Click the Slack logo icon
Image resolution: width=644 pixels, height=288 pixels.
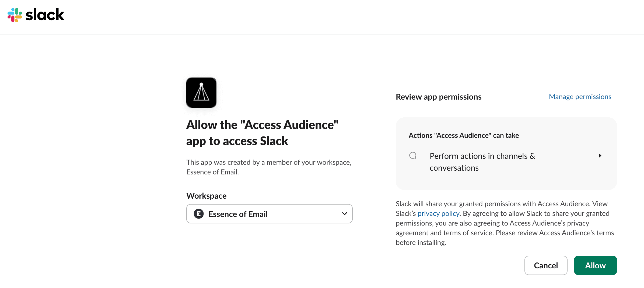pyautogui.click(x=15, y=15)
